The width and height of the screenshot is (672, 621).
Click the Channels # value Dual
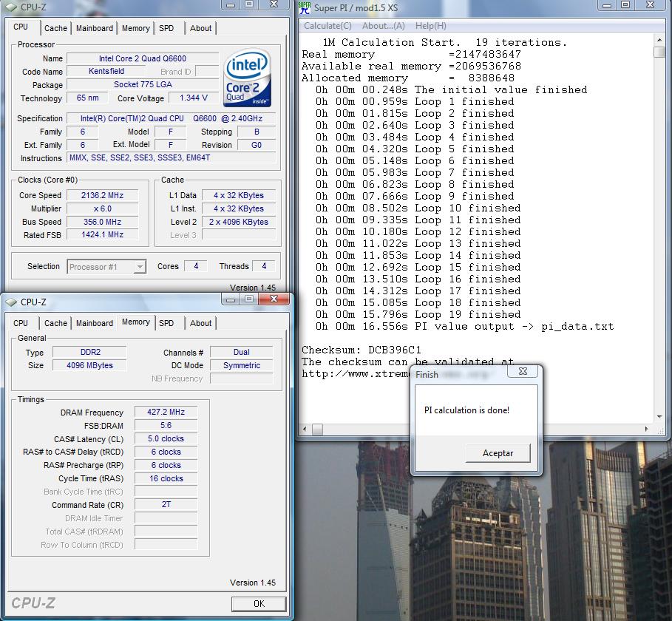[241, 353]
